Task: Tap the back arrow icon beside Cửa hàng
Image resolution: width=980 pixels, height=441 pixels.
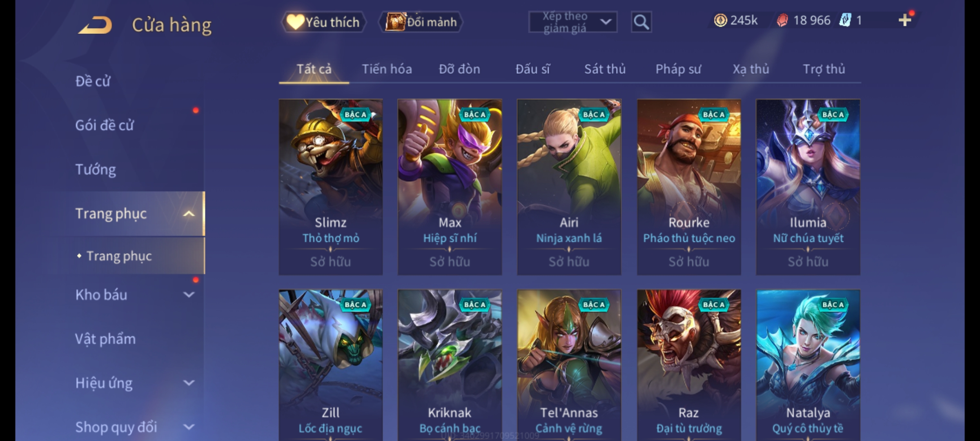Action: click(95, 25)
